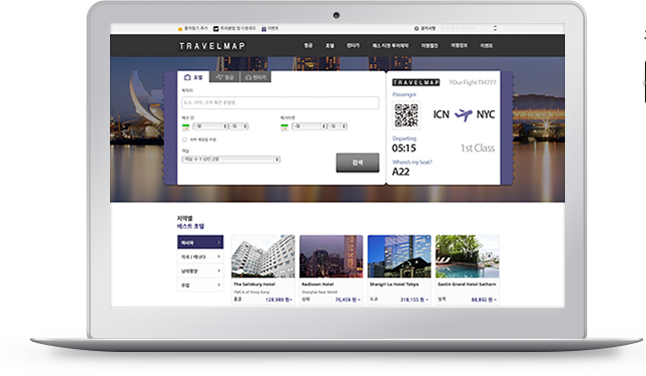
Task: Click the airplane icon between ICN and NYC
Action: 463,114
